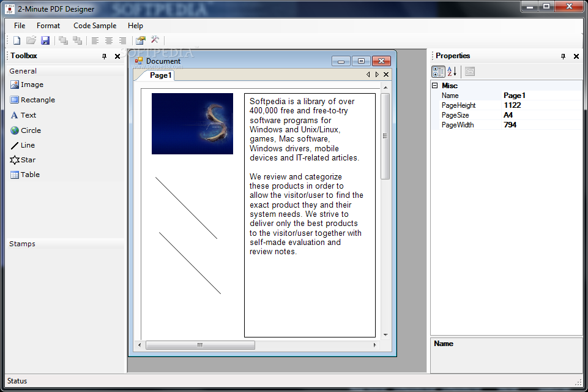
Task: Click vertical scrollbar up arrow in Document
Action: (x=385, y=88)
